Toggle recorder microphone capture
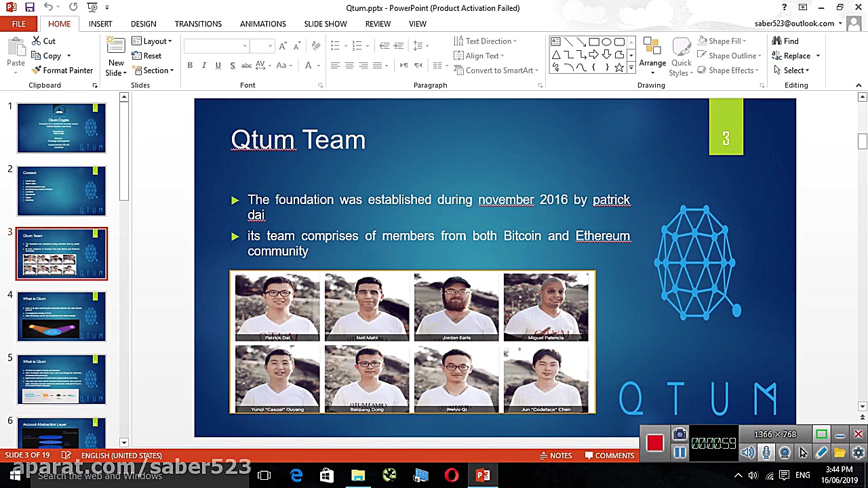 pos(766,453)
